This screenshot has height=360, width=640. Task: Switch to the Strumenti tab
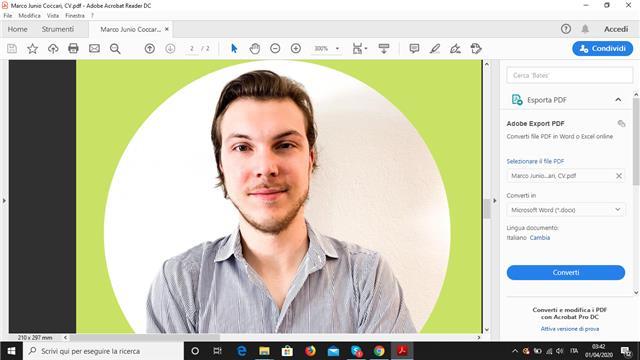click(58, 29)
